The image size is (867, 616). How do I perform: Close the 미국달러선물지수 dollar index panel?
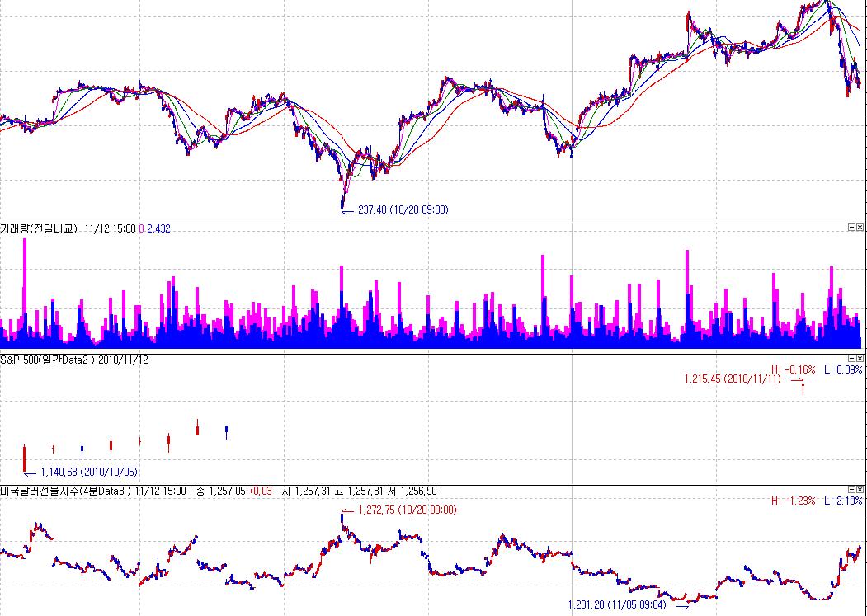click(x=860, y=490)
